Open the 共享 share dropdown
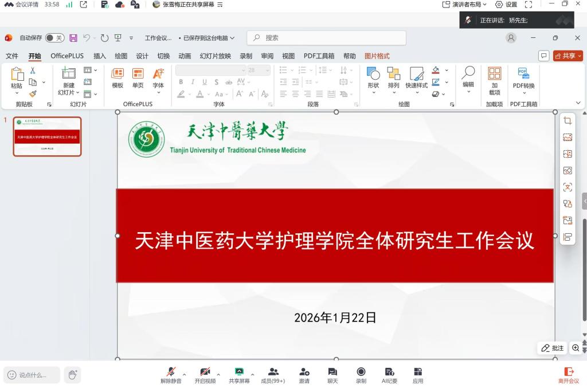Viewport: 587px width, 392px height. [568, 56]
